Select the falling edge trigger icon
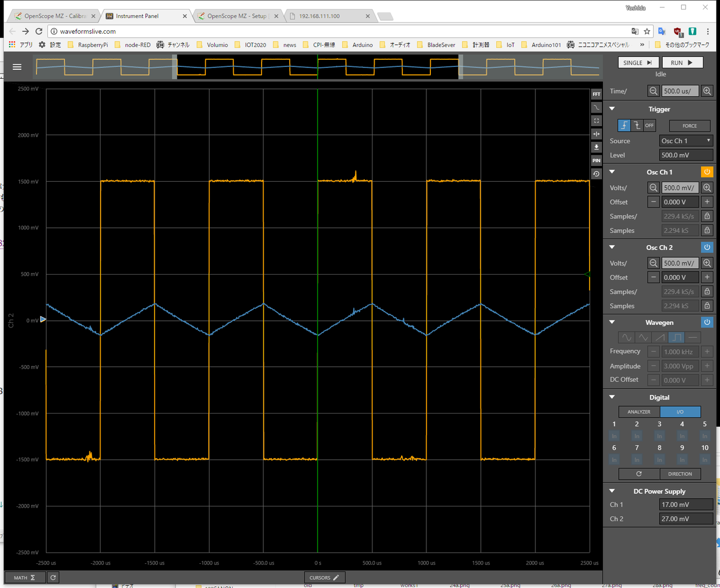 click(x=637, y=125)
